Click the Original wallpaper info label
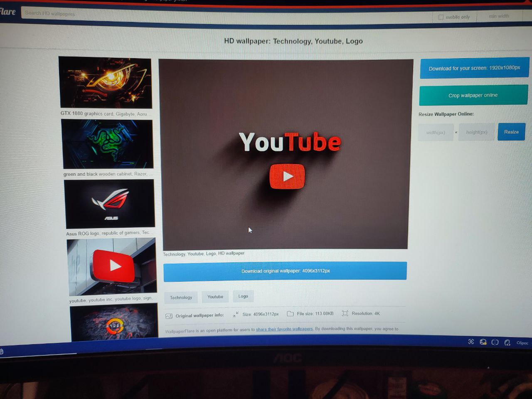 (x=199, y=315)
